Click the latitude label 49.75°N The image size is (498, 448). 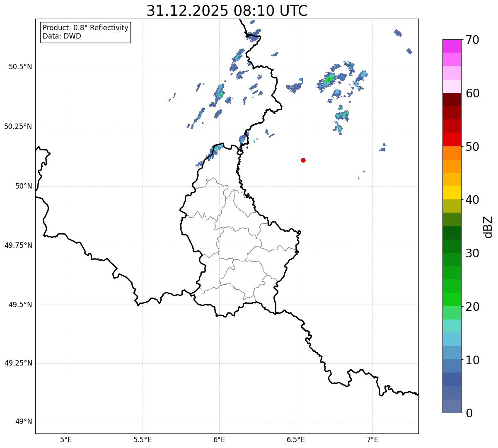18,245
